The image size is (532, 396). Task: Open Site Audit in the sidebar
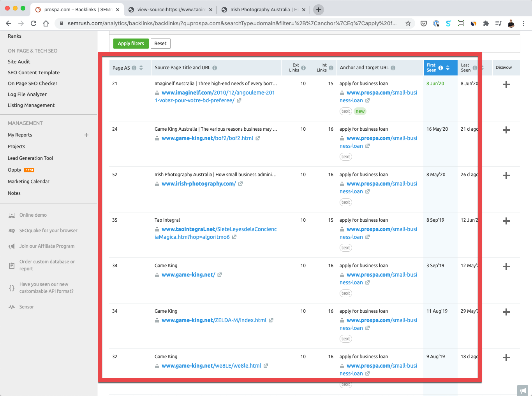(x=19, y=61)
